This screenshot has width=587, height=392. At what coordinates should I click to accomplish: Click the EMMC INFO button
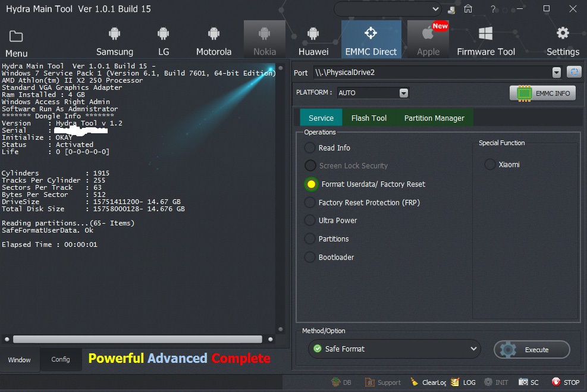543,93
